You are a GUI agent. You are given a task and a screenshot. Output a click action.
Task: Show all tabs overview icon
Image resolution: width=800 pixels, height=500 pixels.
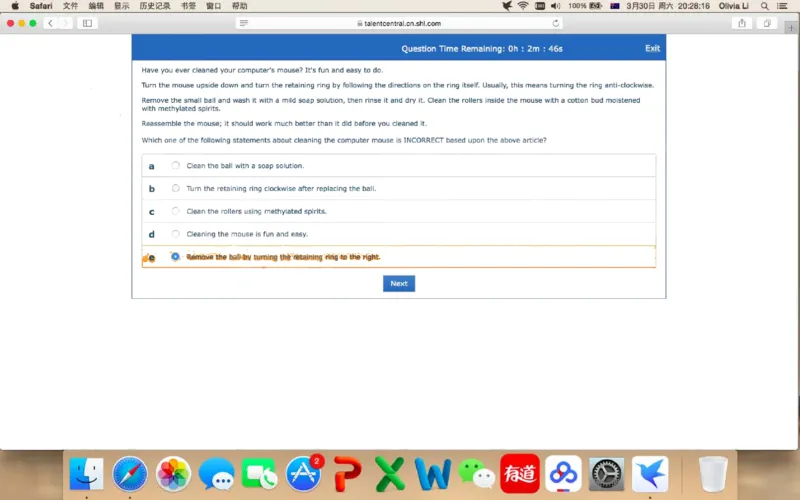pyautogui.click(x=767, y=23)
